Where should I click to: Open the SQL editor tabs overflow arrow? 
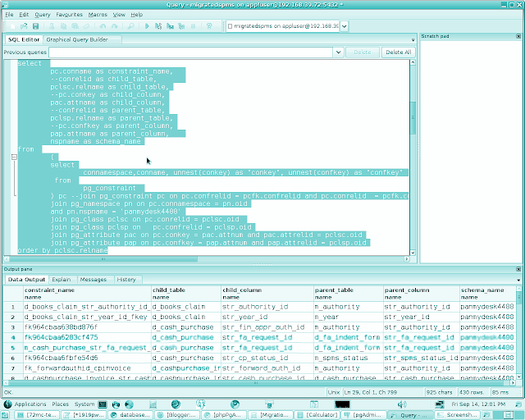(x=413, y=40)
